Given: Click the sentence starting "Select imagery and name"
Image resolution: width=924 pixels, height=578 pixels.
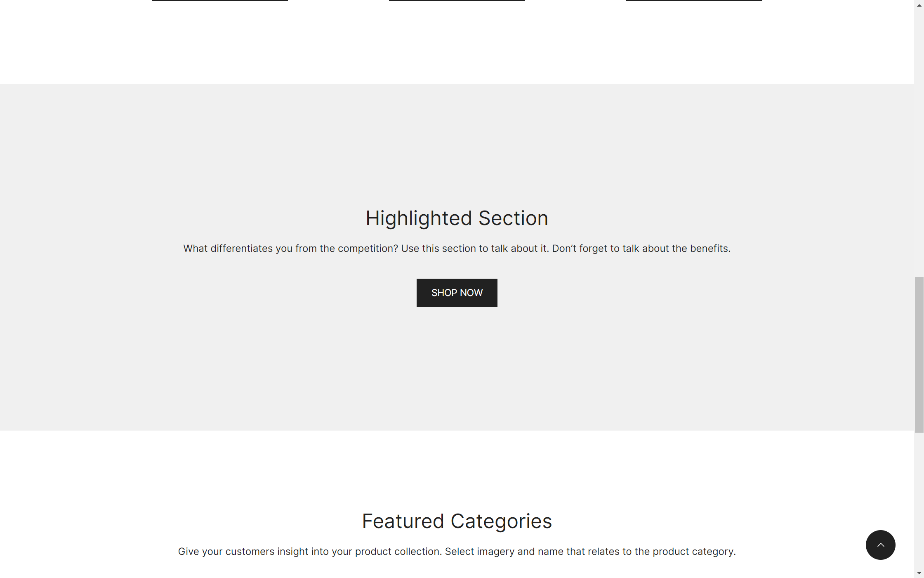Looking at the screenshot, I should (590, 552).
